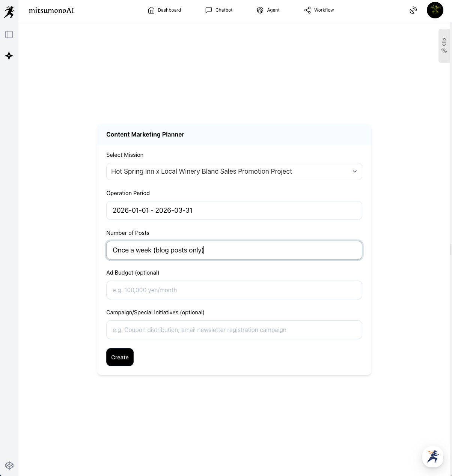Click the Select Mission chevron arrow
Screen dimensions: 452x476
pyautogui.click(x=355, y=171)
